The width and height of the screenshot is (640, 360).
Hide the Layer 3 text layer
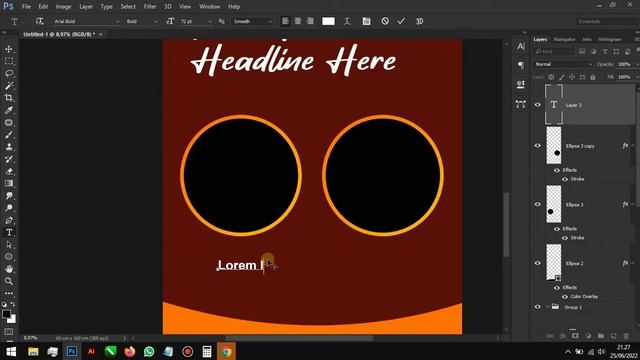[538, 105]
